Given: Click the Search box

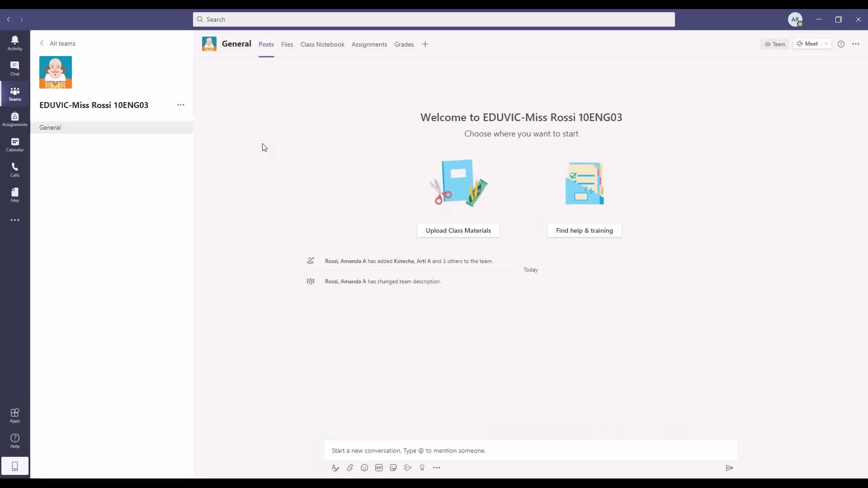Looking at the screenshot, I should click(x=434, y=19).
